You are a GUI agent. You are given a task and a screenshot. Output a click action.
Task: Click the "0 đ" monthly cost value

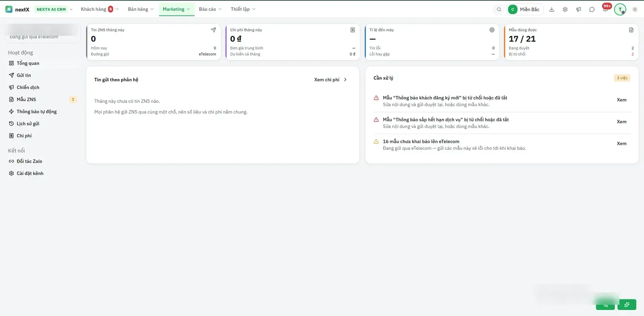click(236, 39)
